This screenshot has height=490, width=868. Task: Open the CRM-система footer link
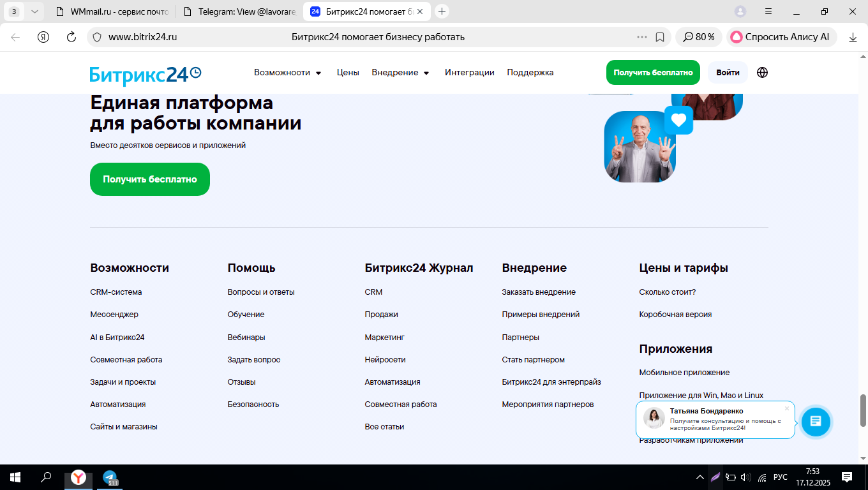tap(116, 292)
